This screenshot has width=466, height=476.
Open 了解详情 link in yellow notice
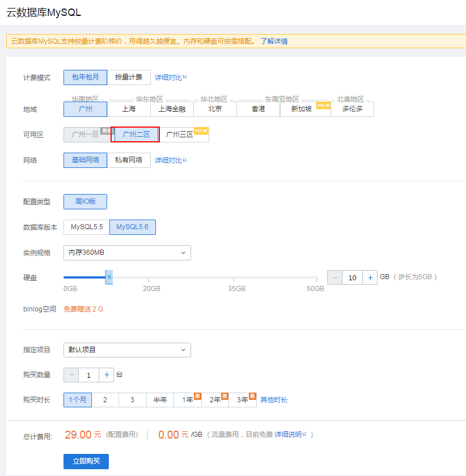pos(274,41)
